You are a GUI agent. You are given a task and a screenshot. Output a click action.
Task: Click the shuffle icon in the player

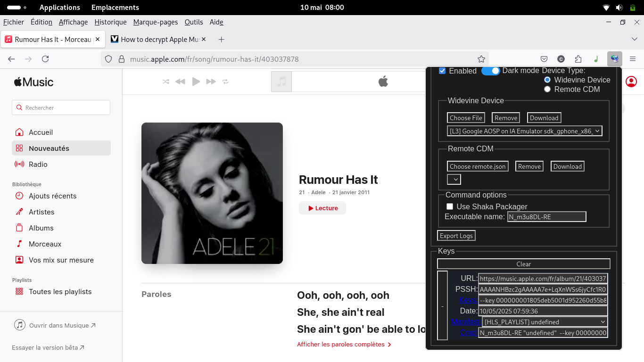click(166, 82)
